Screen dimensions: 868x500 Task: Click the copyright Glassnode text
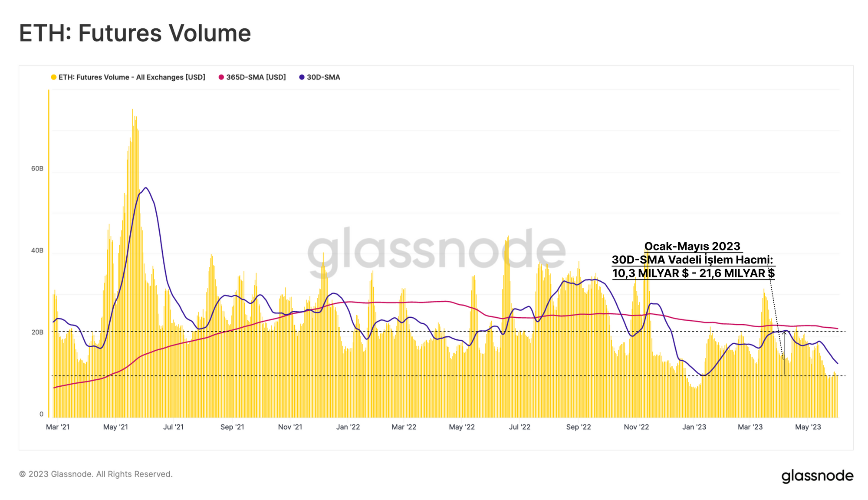(x=96, y=474)
